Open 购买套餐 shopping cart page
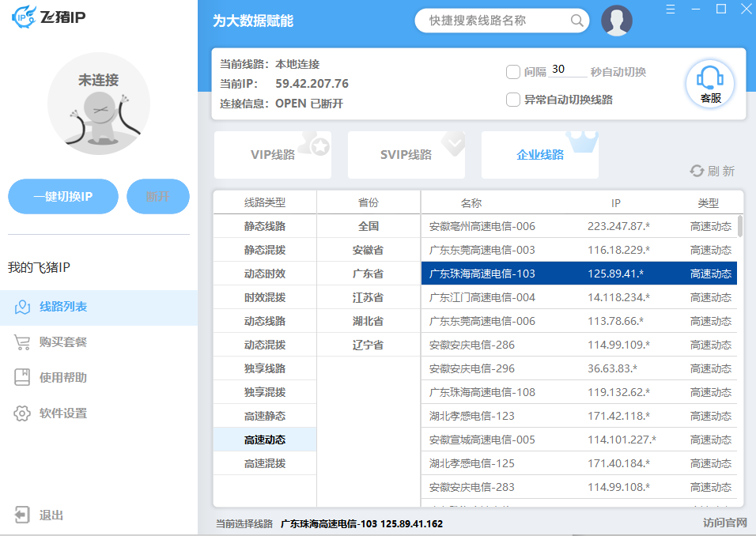Viewport: 756px width, 536px height. pyautogui.click(x=22, y=342)
